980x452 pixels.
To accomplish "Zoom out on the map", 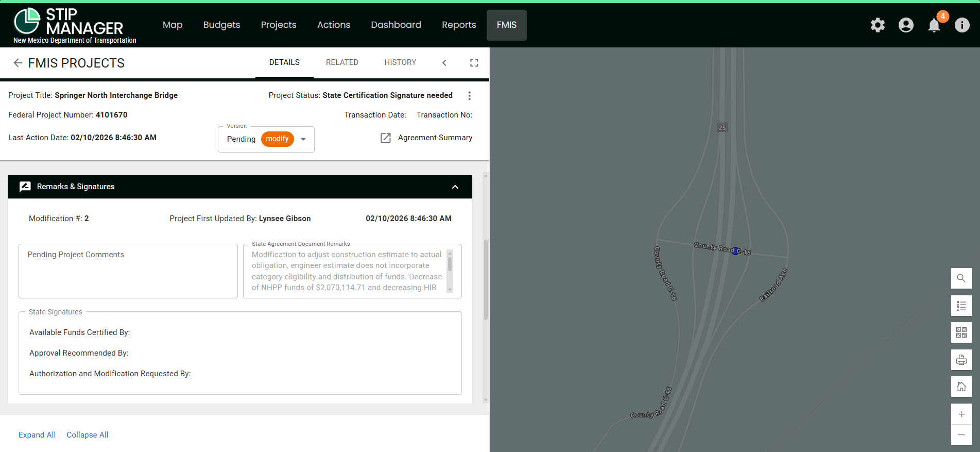I will pos(961,435).
